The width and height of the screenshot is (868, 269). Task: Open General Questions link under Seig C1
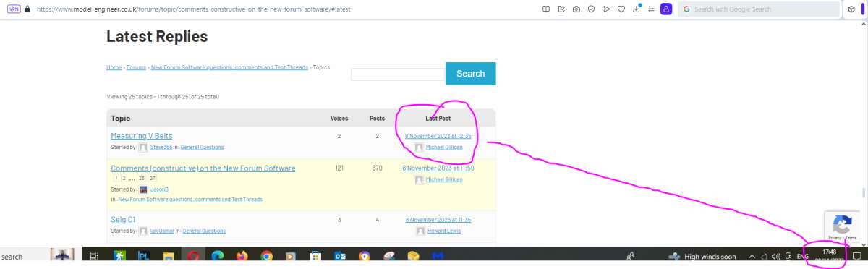click(204, 231)
